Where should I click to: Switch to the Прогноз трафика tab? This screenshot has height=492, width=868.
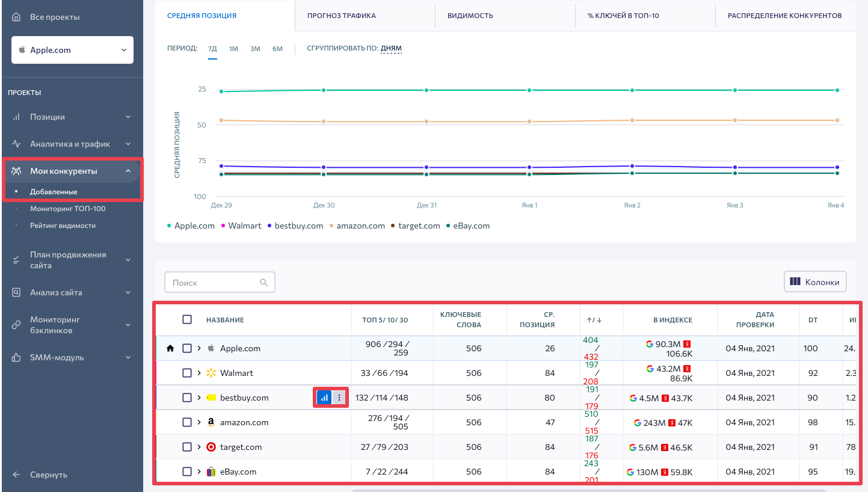pyautogui.click(x=341, y=16)
